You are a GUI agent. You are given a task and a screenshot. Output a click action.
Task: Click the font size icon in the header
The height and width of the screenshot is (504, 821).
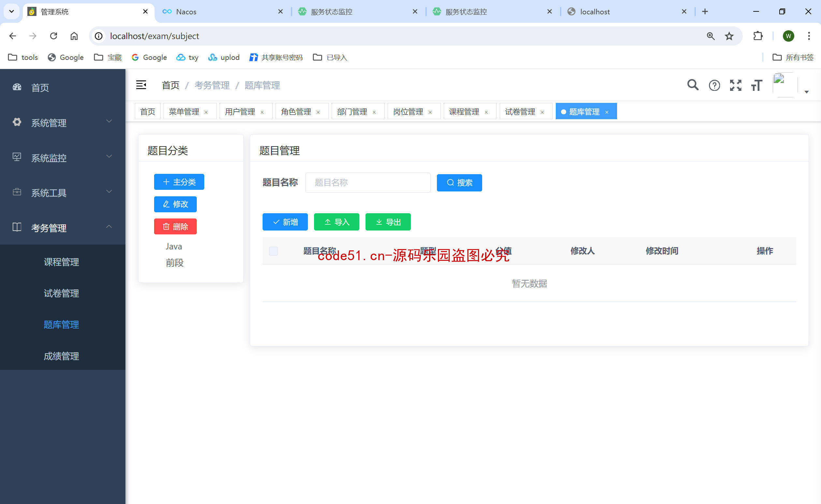tap(757, 85)
